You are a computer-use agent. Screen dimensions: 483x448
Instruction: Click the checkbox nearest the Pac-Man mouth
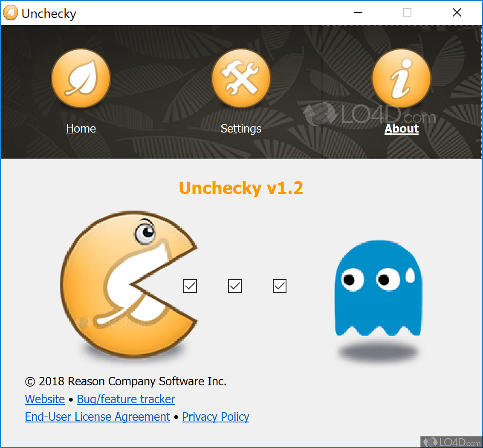tap(190, 286)
